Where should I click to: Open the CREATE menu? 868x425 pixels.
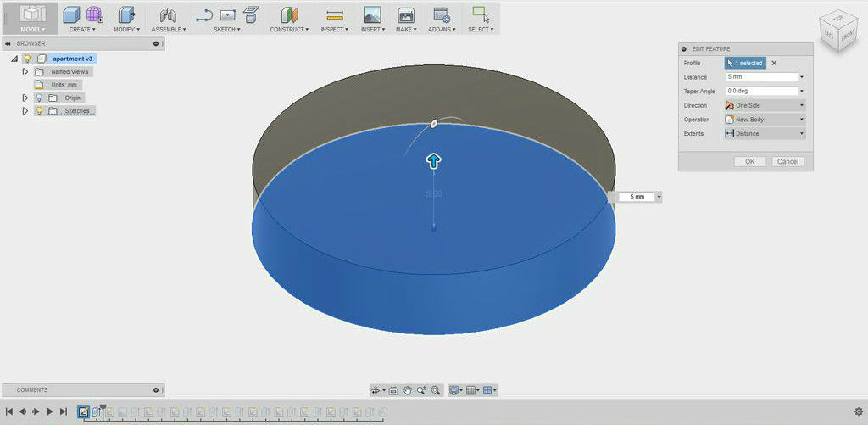[x=82, y=30]
